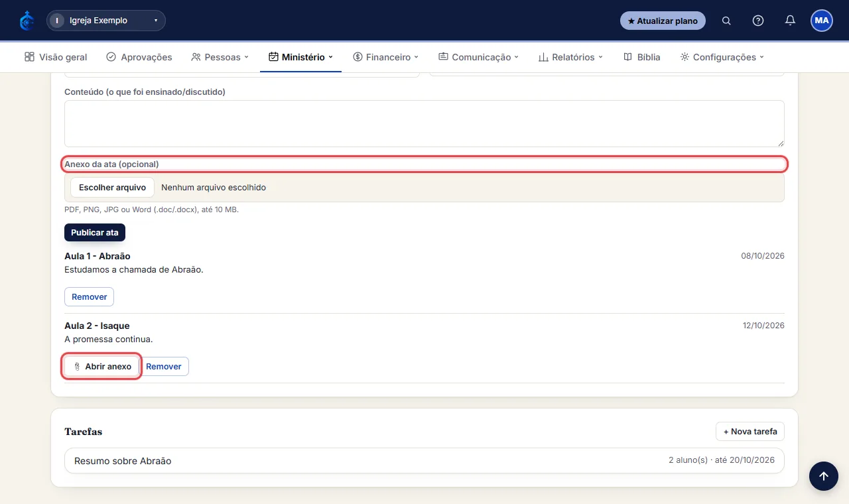Click the Publicar ata button
849x504 pixels.
point(95,233)
